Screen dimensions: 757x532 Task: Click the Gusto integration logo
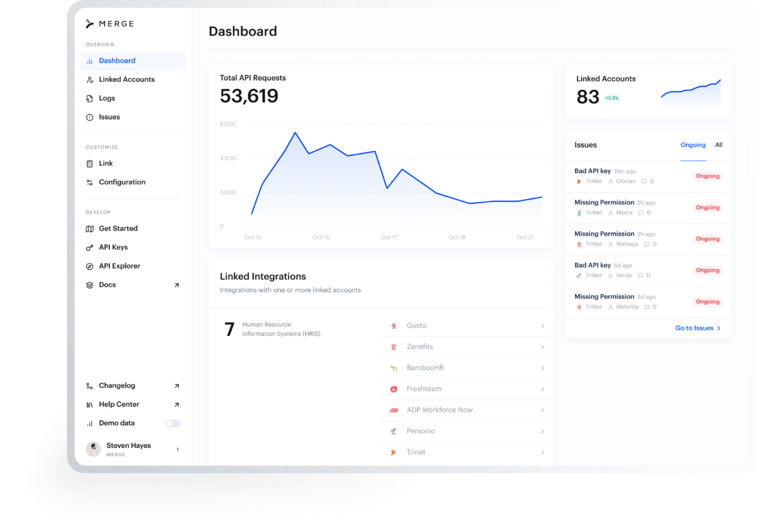393,326
